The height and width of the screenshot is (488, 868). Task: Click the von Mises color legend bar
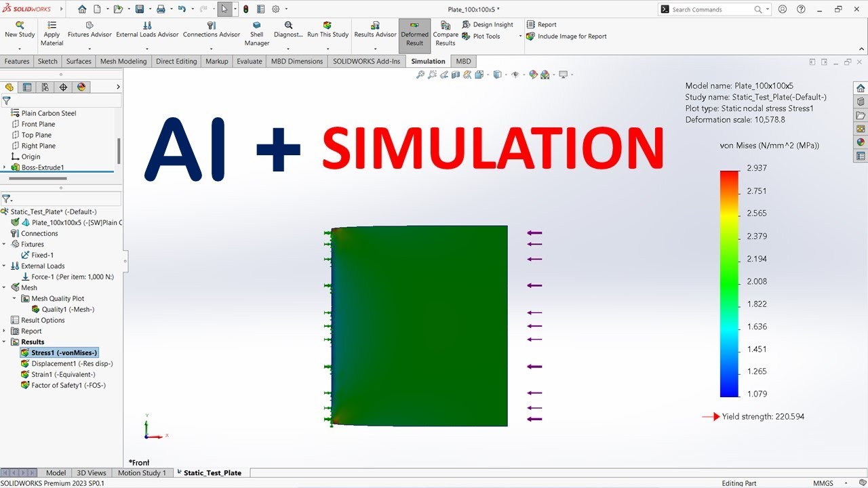click(x=729, y=283)
